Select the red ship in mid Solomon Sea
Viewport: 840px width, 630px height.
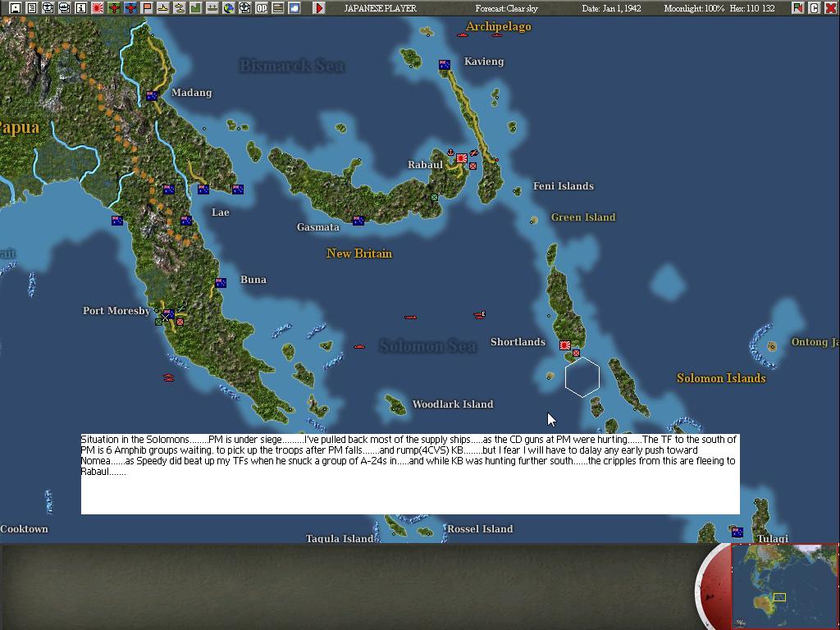[410, 317]
